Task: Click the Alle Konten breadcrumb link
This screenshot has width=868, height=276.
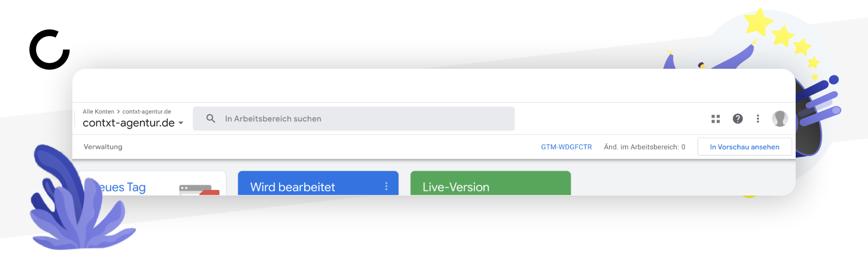Action: (x=99, y=112)
